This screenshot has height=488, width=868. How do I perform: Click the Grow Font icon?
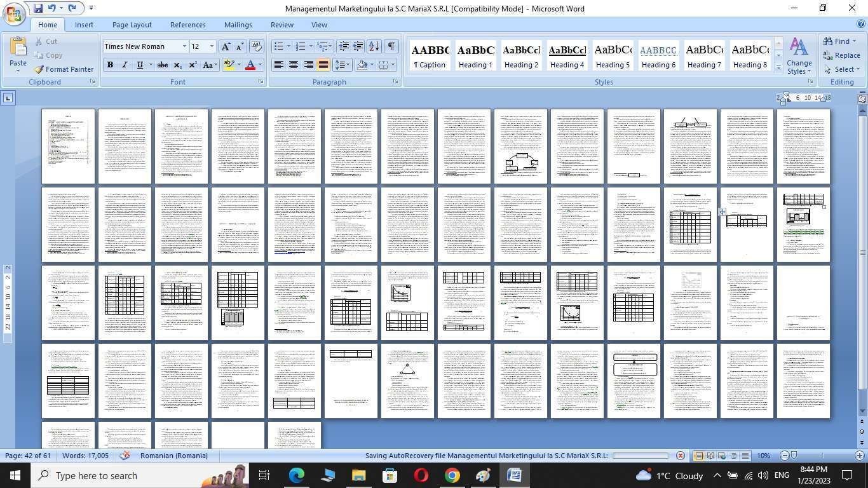coord(225,46)
